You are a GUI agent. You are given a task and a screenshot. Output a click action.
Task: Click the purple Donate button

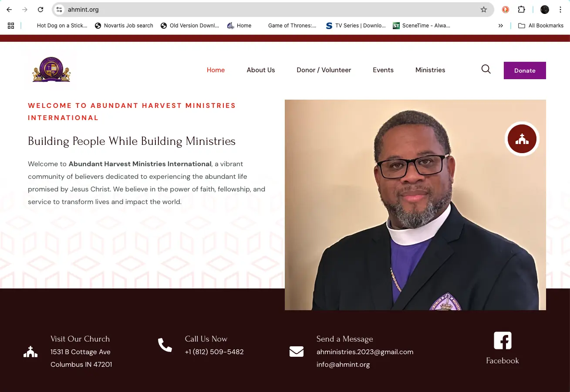pyautogui.click(x=525, y=70)
